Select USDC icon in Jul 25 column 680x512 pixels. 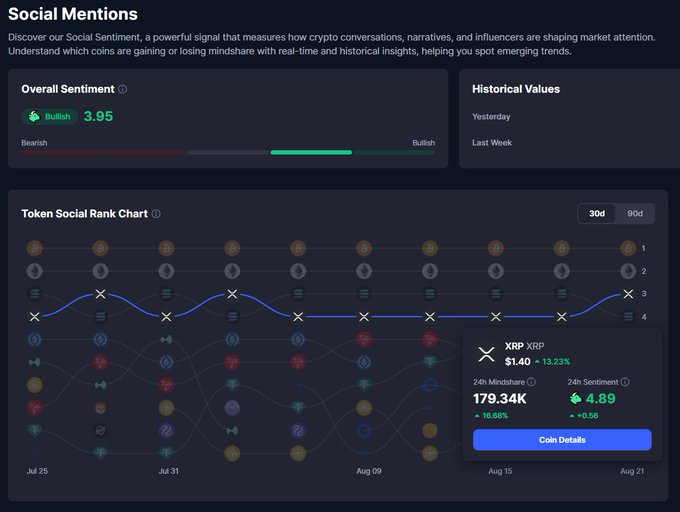tap(35, 339)
